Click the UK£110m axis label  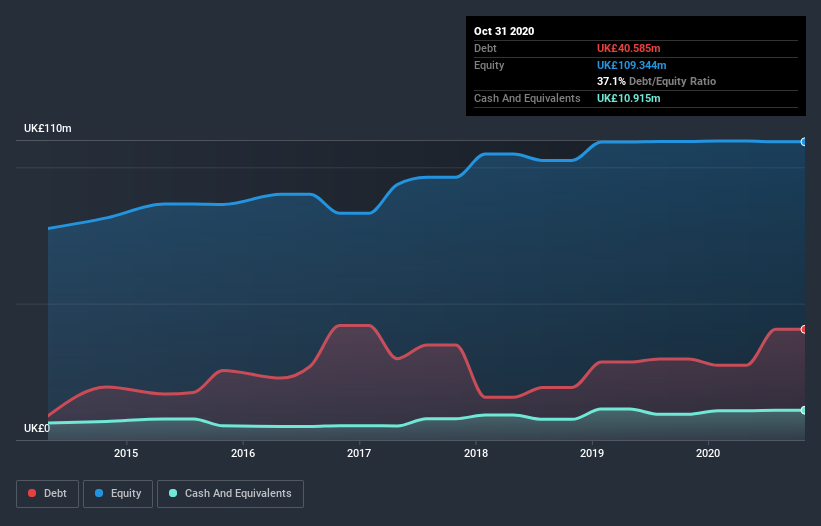coord(48,128)
